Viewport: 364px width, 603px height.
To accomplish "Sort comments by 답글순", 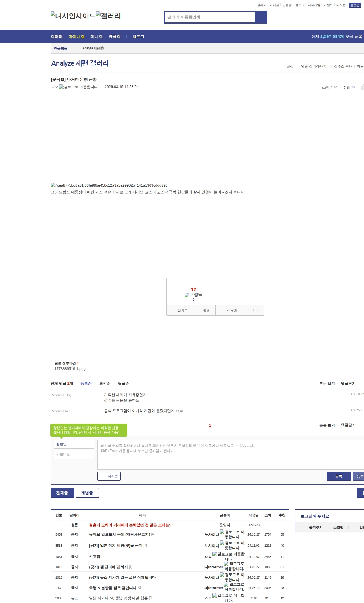I will tap(123, 384).
